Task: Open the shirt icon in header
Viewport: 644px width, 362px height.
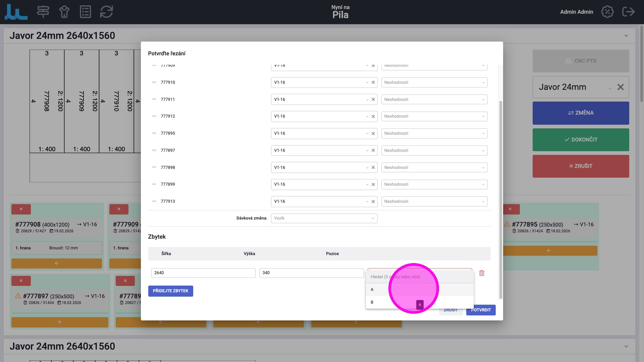Action: coord(64,12)
